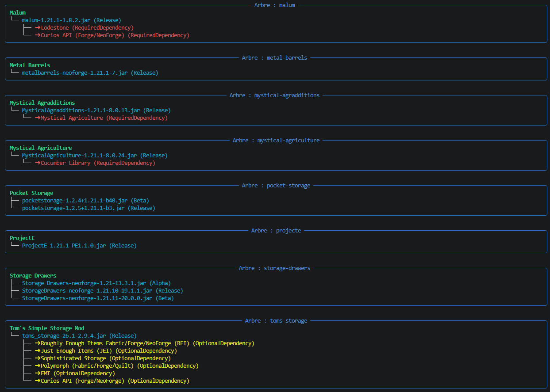The width and height of the screenshot is (550, 392).
Task: Click ProjectE-1.21.1-PE1.1.0.jar entry
Action: pos(80,246)
